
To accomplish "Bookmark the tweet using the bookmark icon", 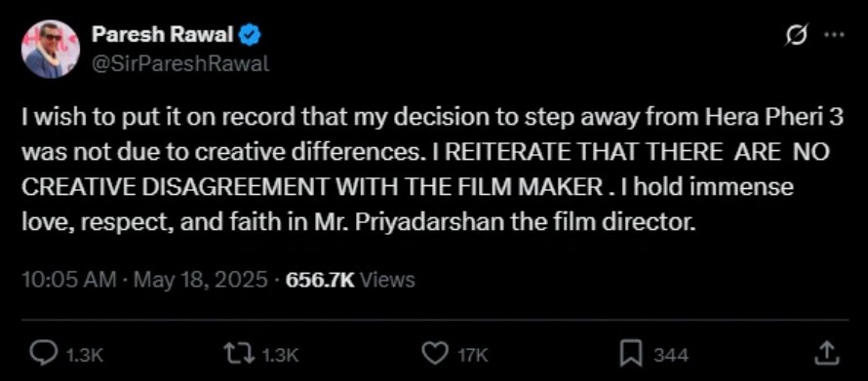I will click(631, 354).
